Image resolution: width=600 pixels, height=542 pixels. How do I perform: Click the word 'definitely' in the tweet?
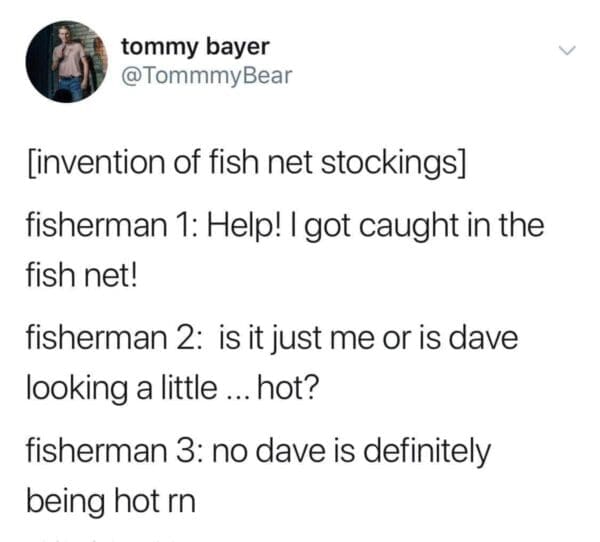pos(426,452)
